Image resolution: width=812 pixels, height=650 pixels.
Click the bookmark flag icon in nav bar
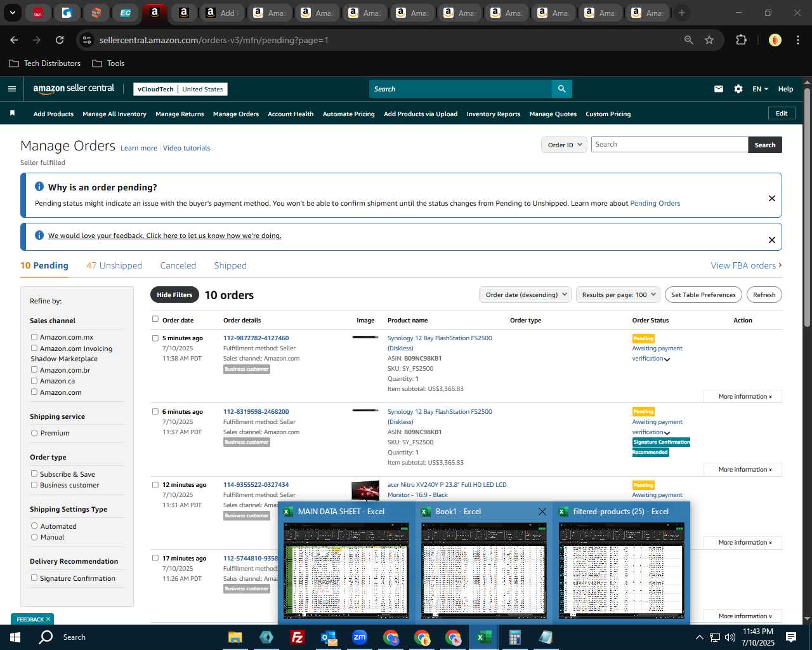click(12, 113)
